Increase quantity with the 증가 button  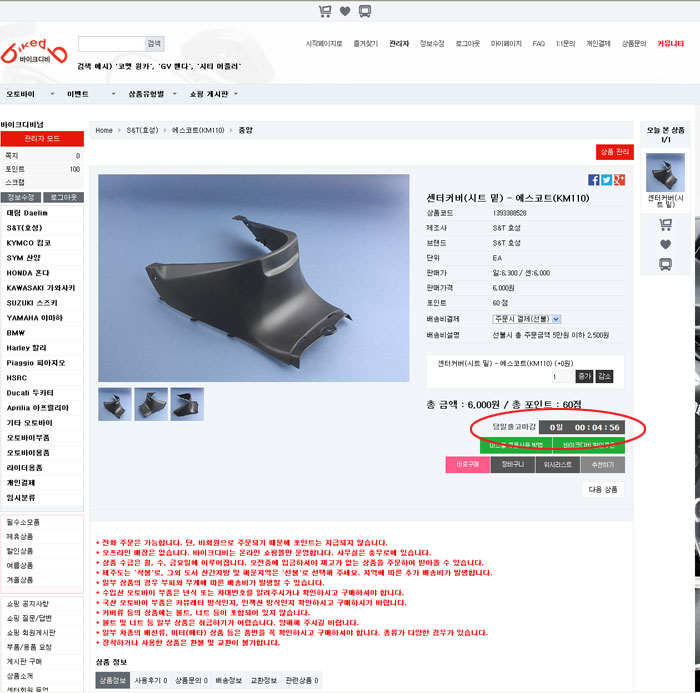(x=584, y=376)
